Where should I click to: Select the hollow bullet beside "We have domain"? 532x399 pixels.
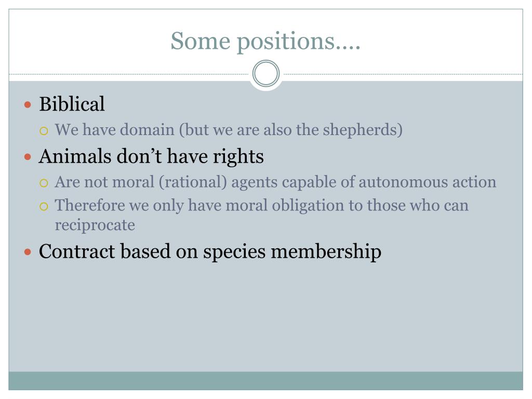click(44, 131)
